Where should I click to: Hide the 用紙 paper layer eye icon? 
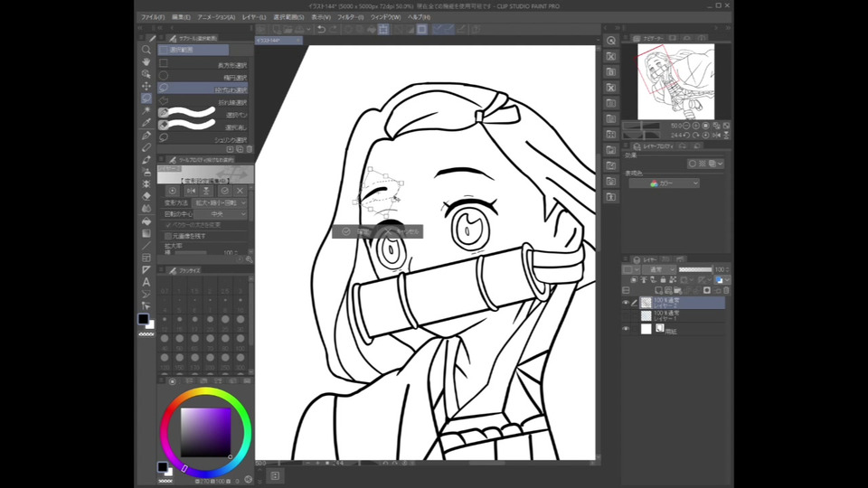[x=626, y=329]
